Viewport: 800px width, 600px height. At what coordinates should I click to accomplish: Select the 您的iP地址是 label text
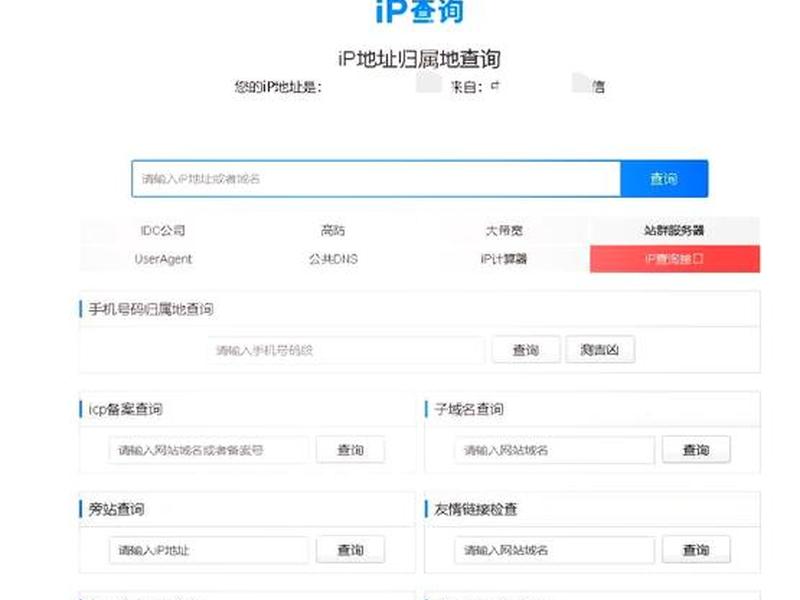[278, 87]
